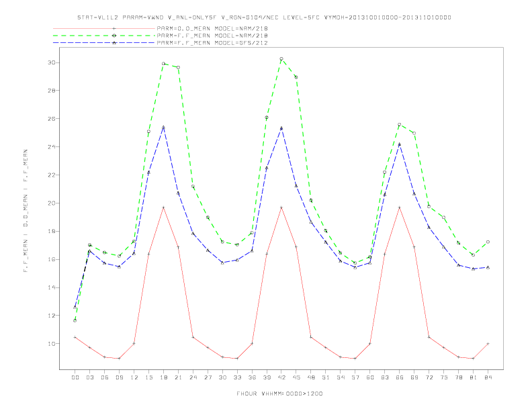The width and height of the screenshot is (532, 411).
Task: Click x-axis forecast hour label 48
Action: click(x=311, y=377)
